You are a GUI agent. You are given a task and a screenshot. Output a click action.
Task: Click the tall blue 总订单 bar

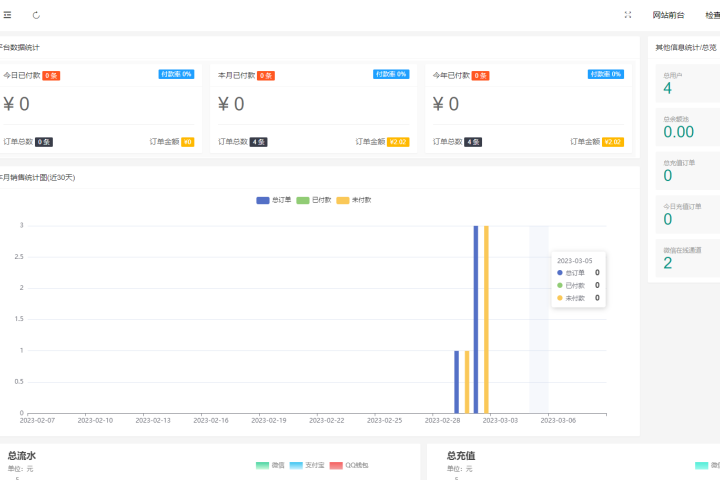476,318
